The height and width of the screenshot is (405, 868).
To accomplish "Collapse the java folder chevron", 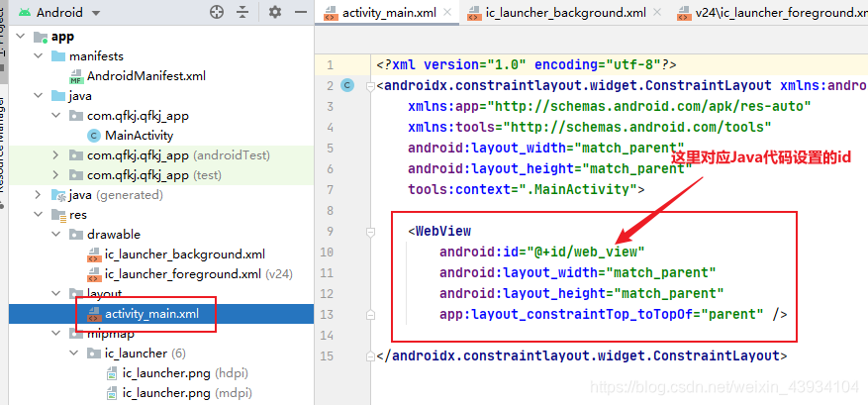I will point(39,96).
